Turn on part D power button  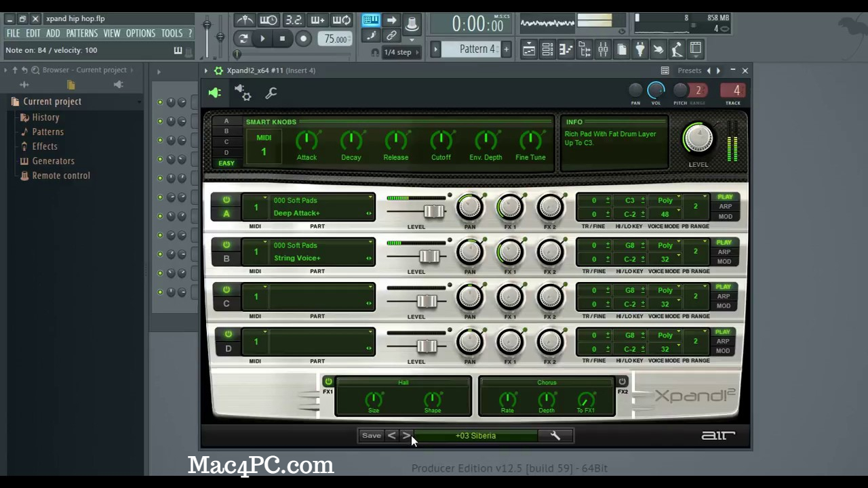[x=228, y=334]
